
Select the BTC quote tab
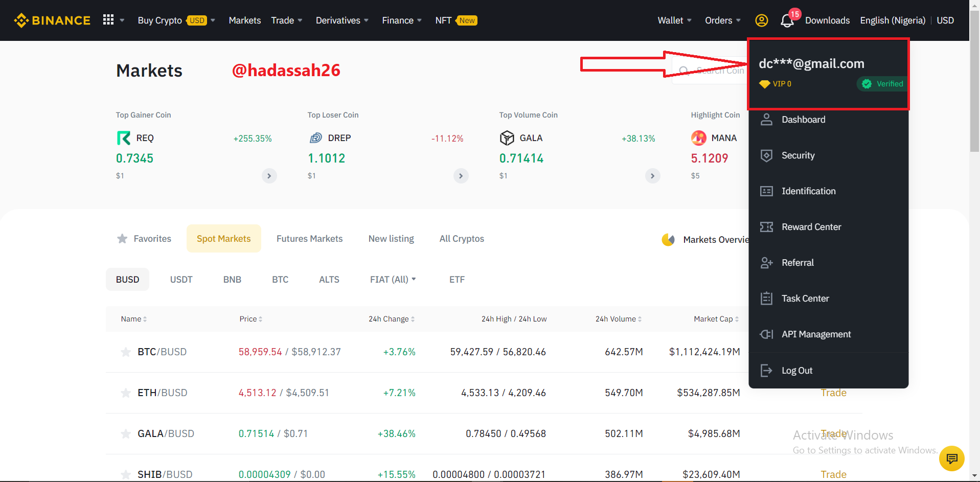click(280, 280)
